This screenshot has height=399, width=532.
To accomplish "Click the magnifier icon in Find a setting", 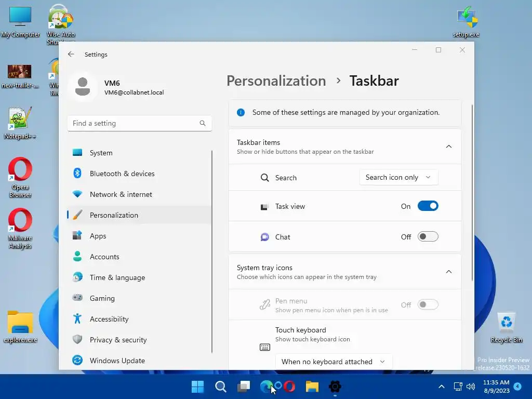I will pyautogui.click(x=203, y=123).
